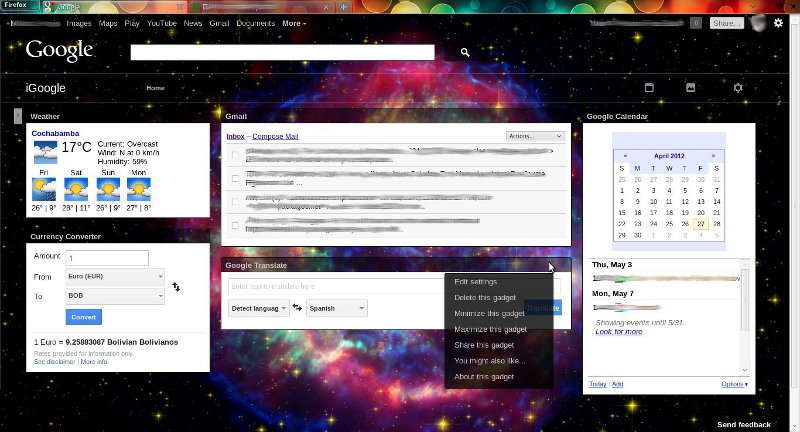Screen dimensions: 800x432
Task: Choose Maximize this gadget
Action: pos(490,329)
